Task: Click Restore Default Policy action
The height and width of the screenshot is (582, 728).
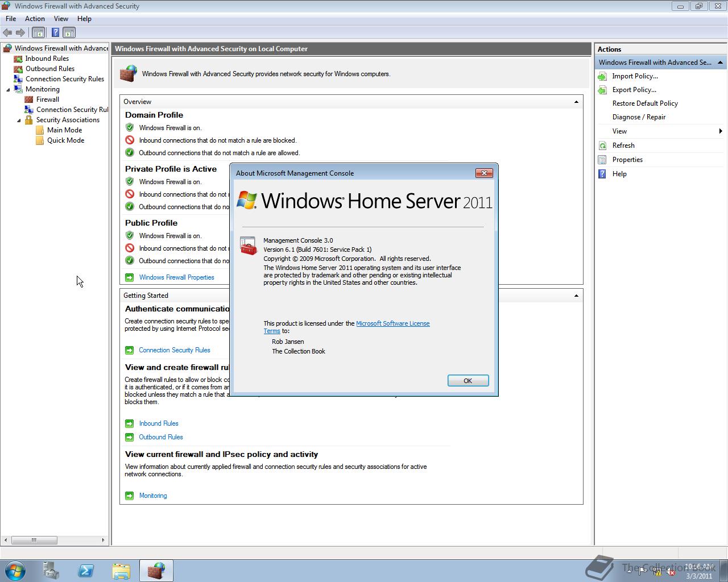Action: pos(645,103)
